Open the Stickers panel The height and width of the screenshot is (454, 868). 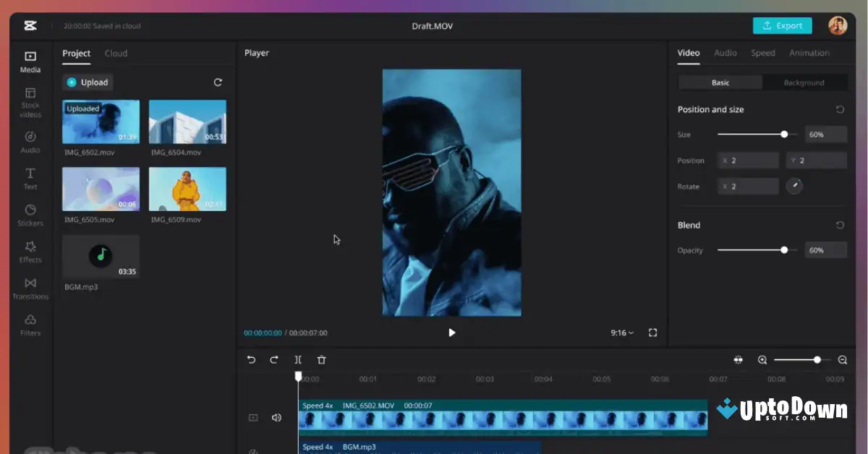[x=30, y=215]
